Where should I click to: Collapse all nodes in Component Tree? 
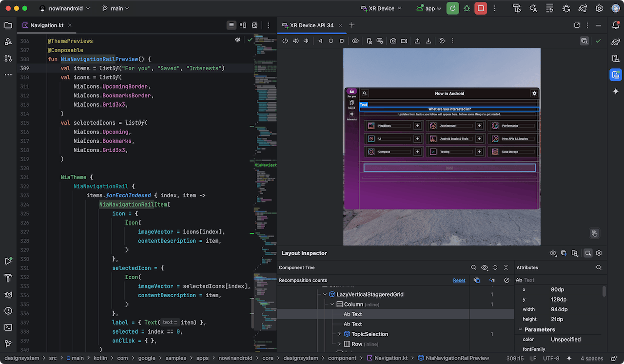tap(506, 268)
